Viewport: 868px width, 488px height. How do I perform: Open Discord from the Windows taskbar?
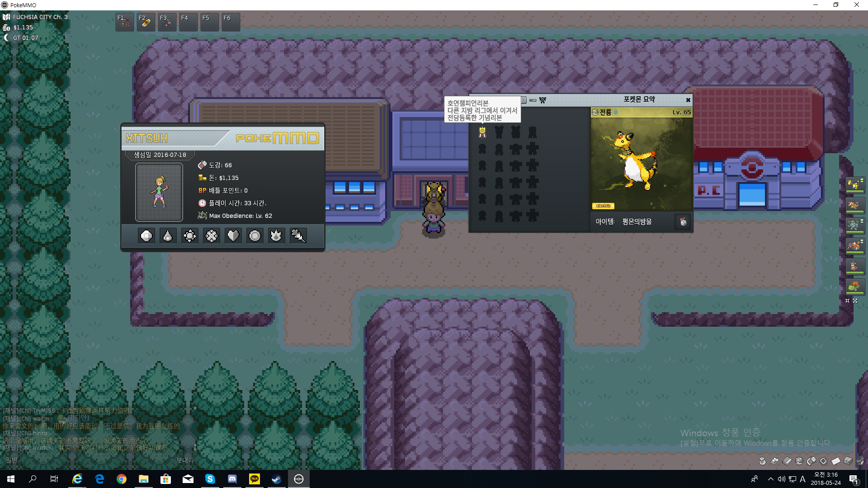point(232,479)
